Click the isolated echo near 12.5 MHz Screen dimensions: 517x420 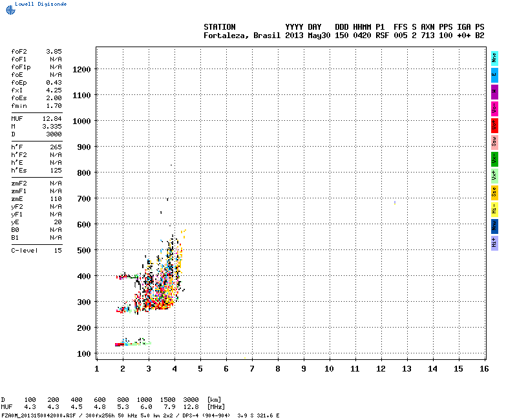[395, 203]
